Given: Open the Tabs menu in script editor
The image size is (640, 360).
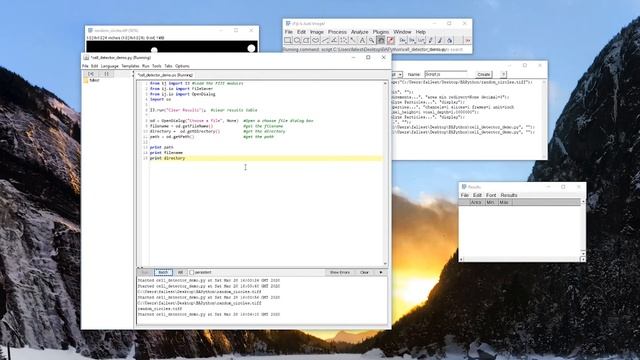Looking at the screenshot, I should tap(168, 66).
